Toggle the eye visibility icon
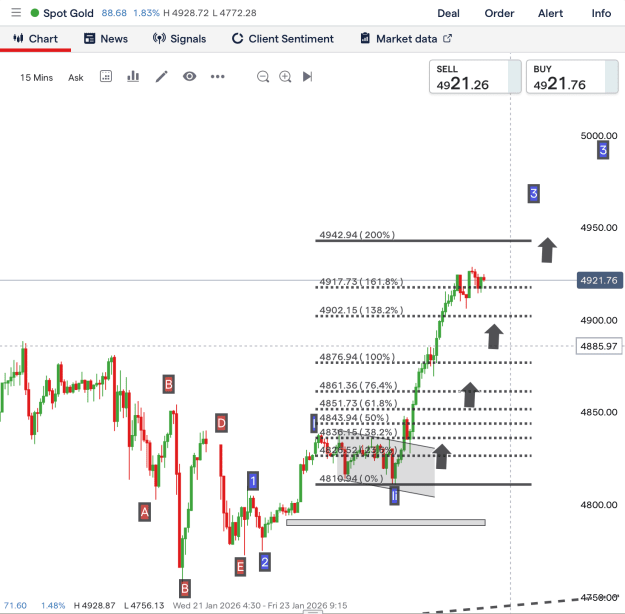The image size is (625, 614). [x=190, y=76]
